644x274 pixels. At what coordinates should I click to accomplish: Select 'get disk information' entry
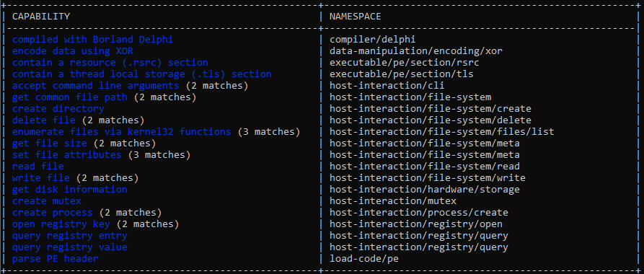click(x=70, y=190)
